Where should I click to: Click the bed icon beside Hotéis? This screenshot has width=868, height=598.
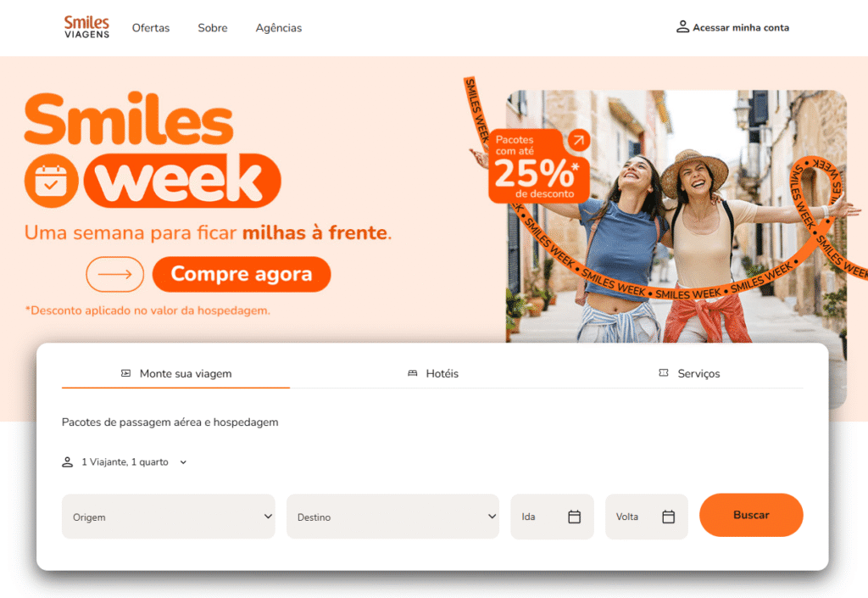point(413,373)
